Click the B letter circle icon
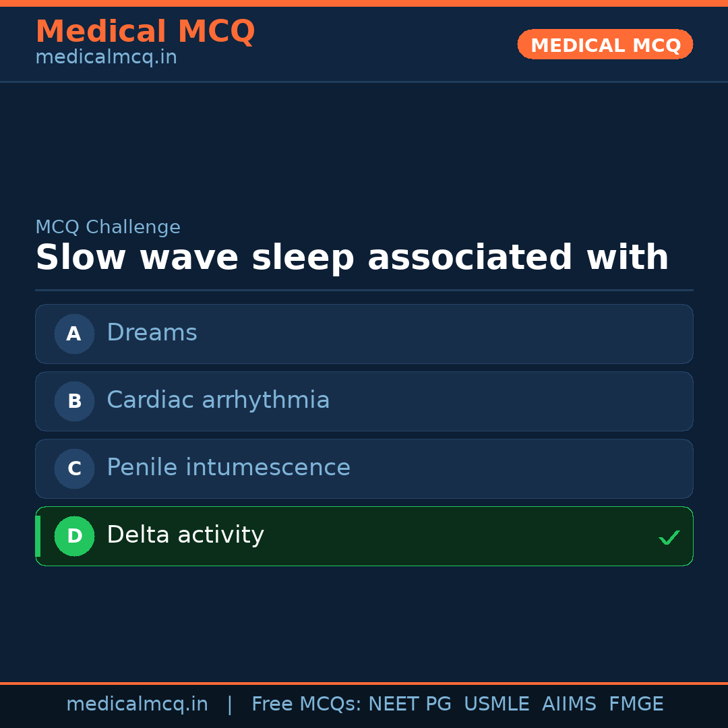 [x=74, y=401]
